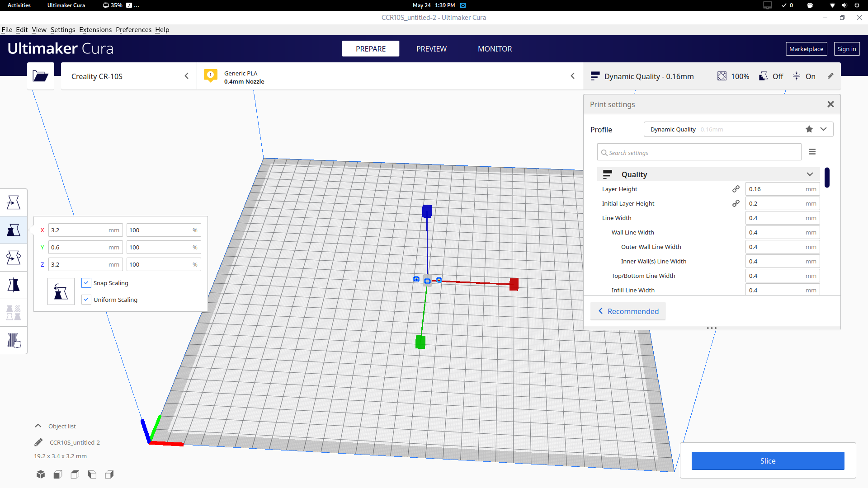Close the Print settings panel

point(830,104)
